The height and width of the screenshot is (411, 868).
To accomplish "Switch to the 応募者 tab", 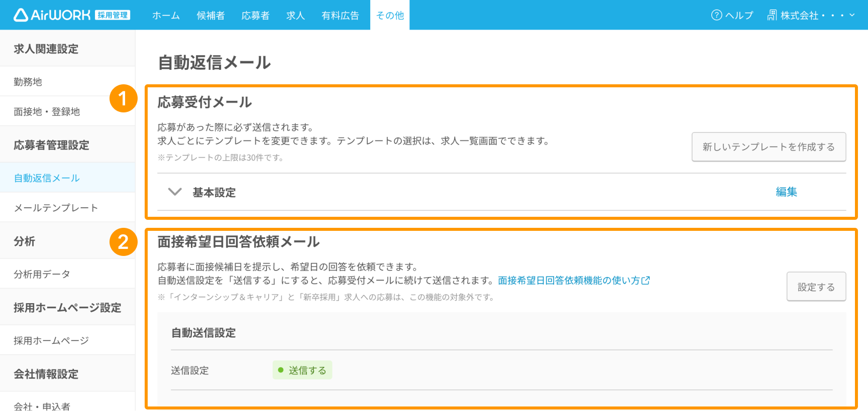I will point(255,16).
